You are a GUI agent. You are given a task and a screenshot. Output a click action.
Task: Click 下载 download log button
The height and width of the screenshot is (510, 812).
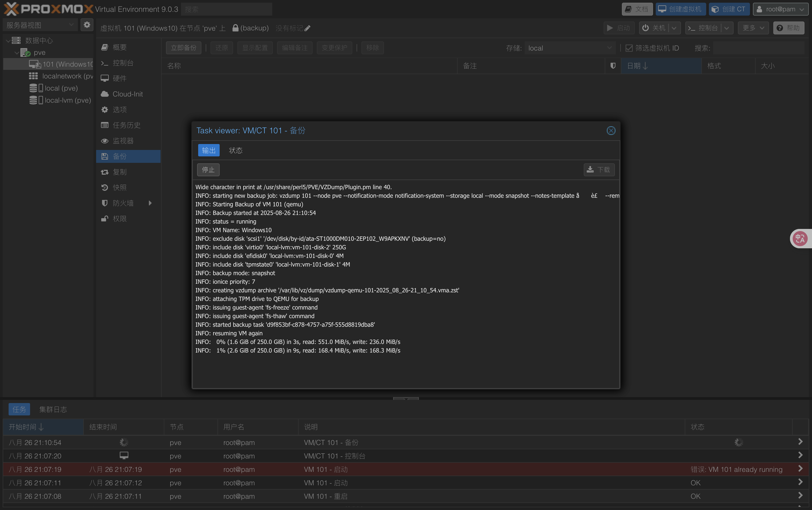599,170
